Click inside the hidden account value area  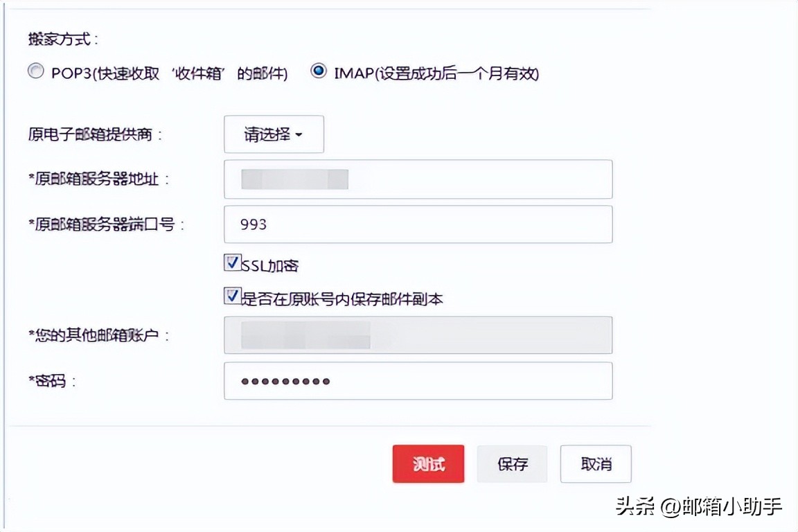click(x=305, y=335)
